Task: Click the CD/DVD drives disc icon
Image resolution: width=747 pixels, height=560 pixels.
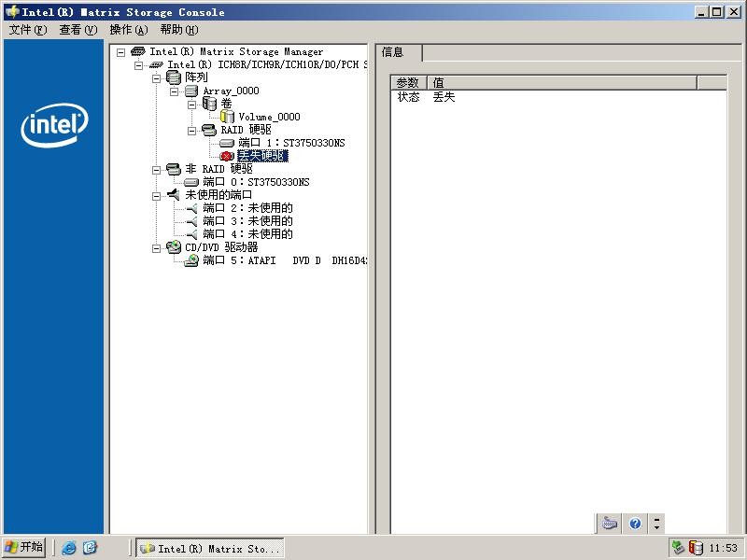Action: point(174,247)
